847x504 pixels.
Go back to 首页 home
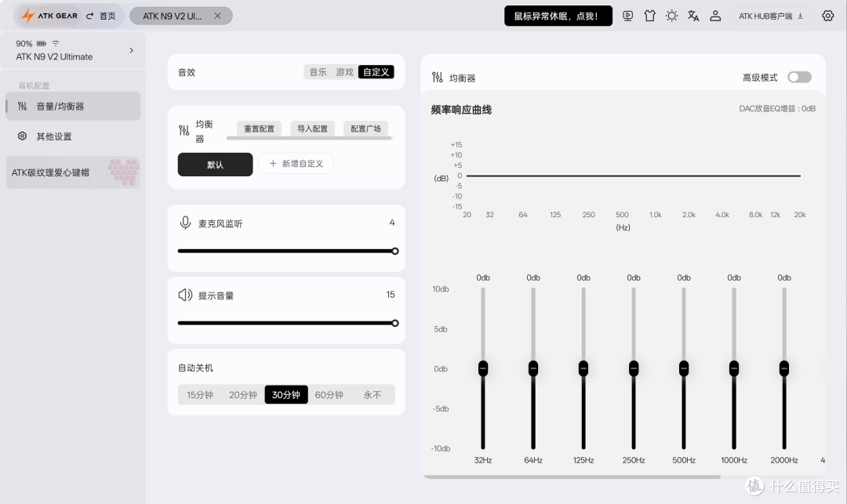pyautogui.click(x=101, y=16)
